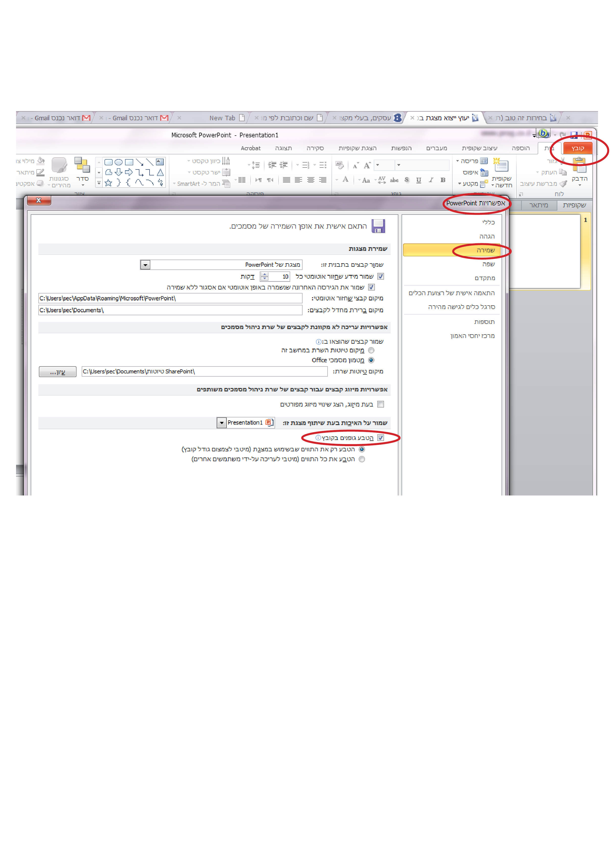The image size is (614, 868).
Task: Toggle the AutoRecover save every 10 minutes checkbox
Action: pyautogui.click(x=381, y=276)
